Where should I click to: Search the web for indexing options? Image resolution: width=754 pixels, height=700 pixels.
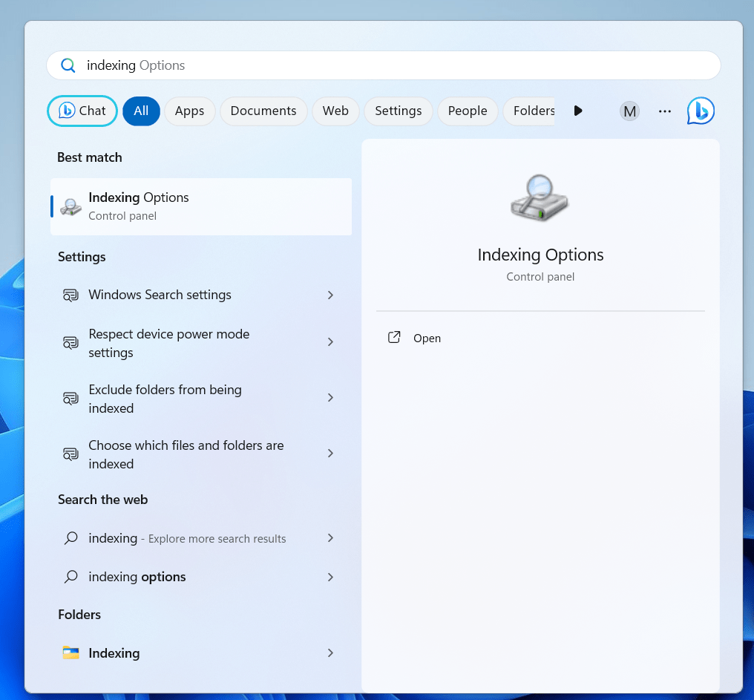201,577
